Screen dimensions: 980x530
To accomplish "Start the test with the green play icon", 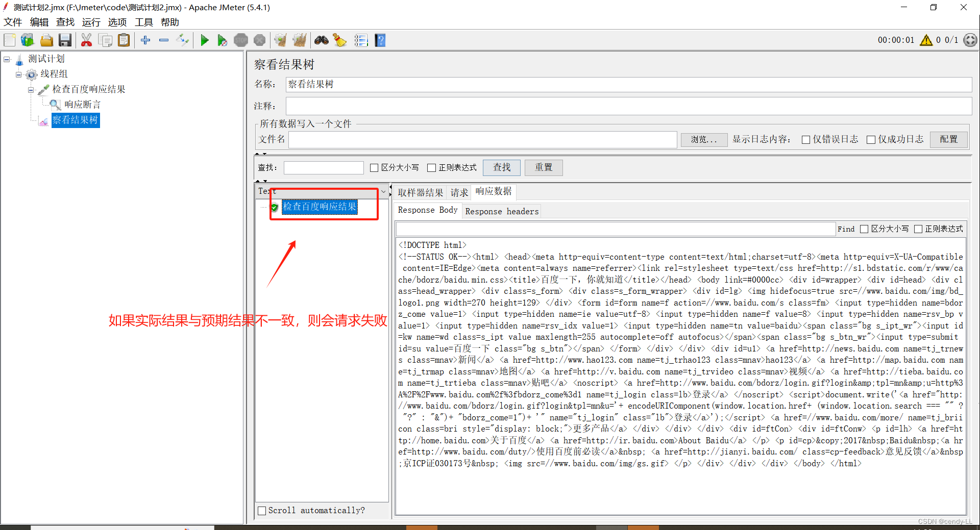I will [205, 40].
